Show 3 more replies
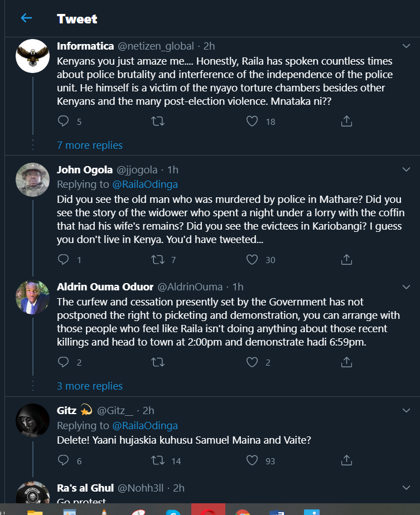 (x=90, y=386)
